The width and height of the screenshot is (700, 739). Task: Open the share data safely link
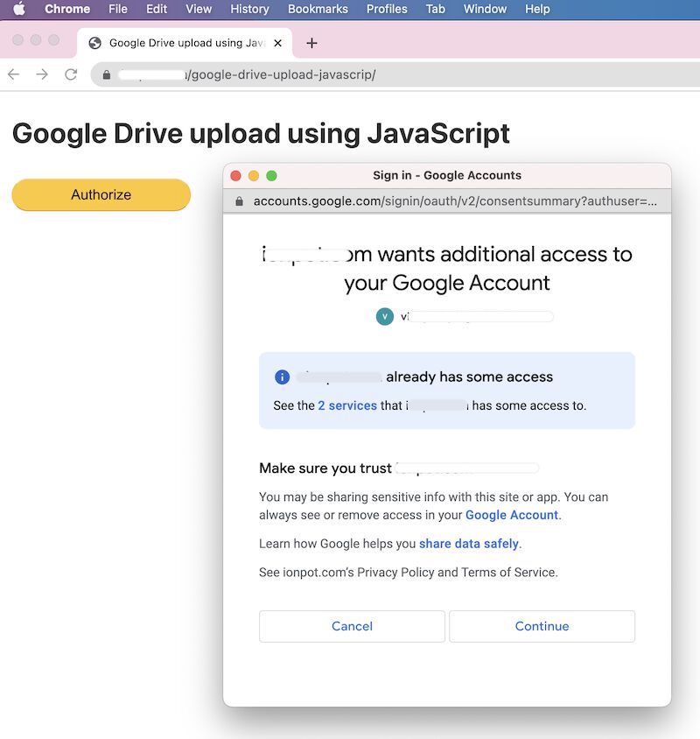tap(469, 544)
